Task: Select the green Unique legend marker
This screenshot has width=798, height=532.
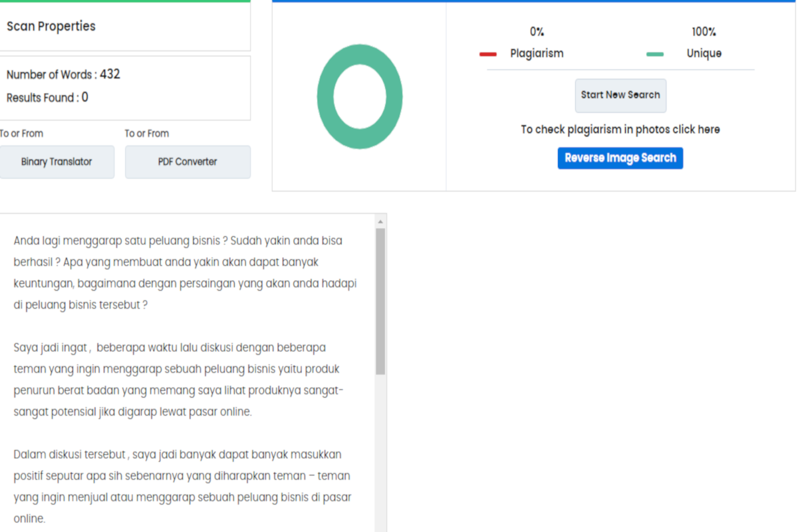Action: click(x=654, y=54)
